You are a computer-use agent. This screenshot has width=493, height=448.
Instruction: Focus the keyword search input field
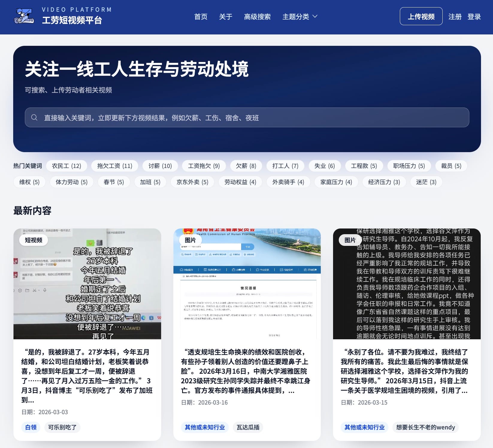click(x=252, y=118)
